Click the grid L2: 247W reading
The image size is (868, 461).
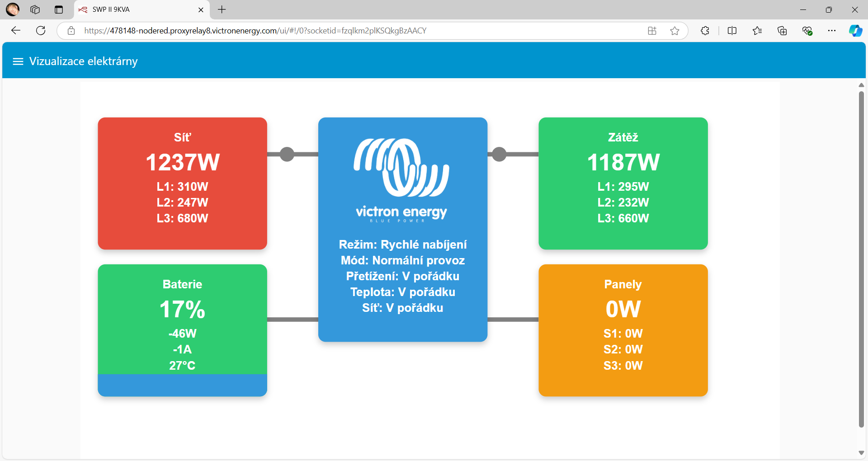coord(183,202)
